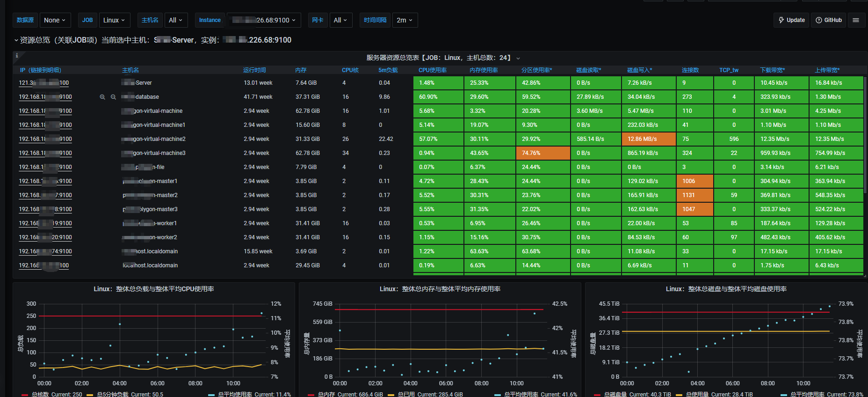Click hostname polygon-master3 in the table
868x397 pixels.
click(x=151, y=209)
